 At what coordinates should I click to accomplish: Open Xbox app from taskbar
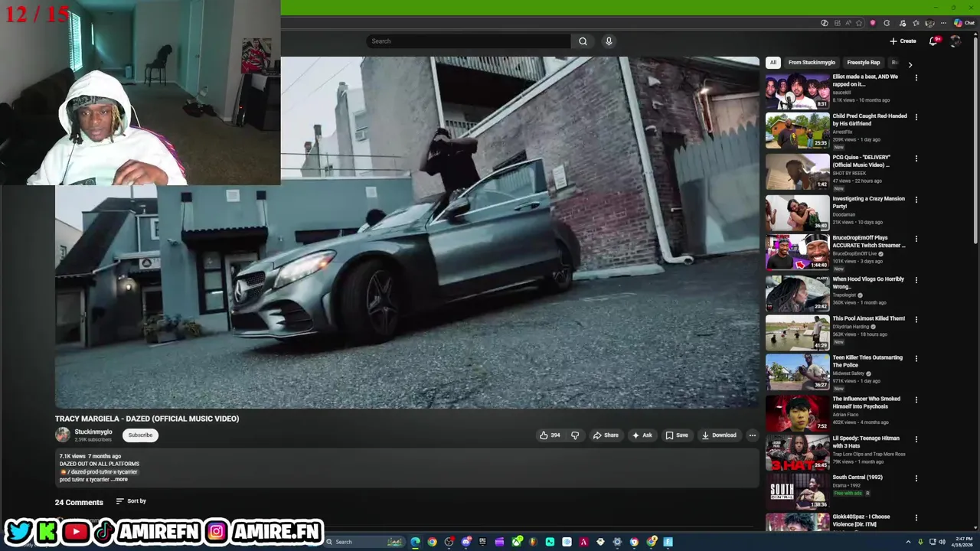point(517,542)
